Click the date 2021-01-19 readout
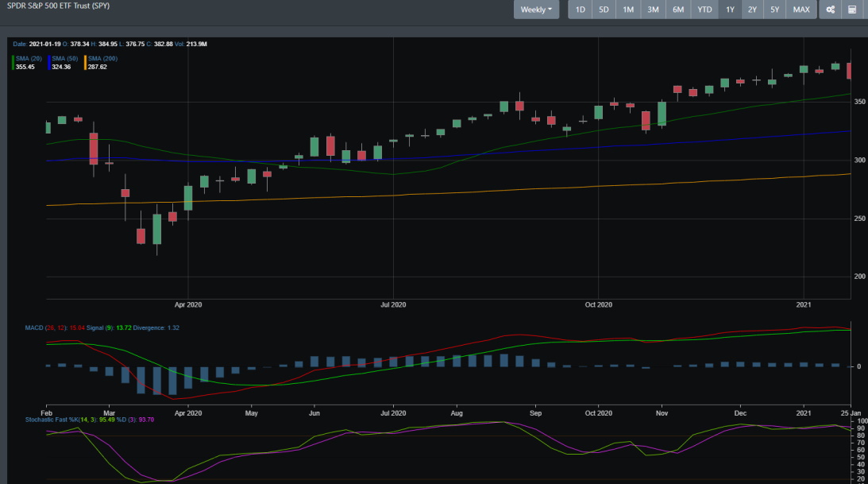Image resolution: width=868 pixels, height=484 pixels. point(44,44)
